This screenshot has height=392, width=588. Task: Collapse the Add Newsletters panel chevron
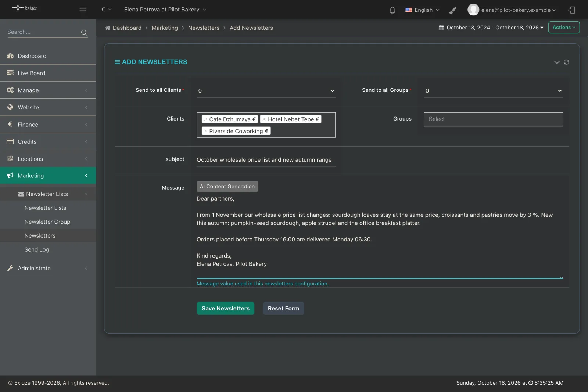coord(557,62)
